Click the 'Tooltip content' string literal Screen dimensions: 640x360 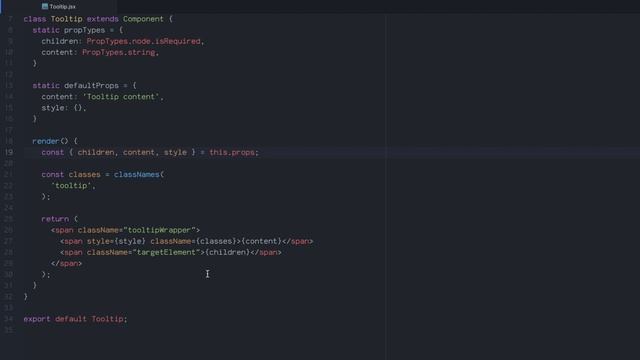point(121,97)
